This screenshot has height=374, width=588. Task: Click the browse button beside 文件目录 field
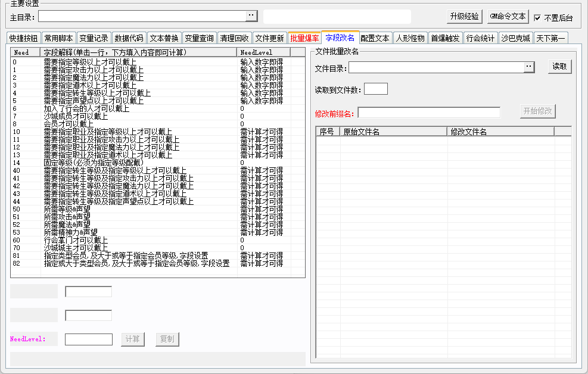pyautogui.click(x=530, y=68)
